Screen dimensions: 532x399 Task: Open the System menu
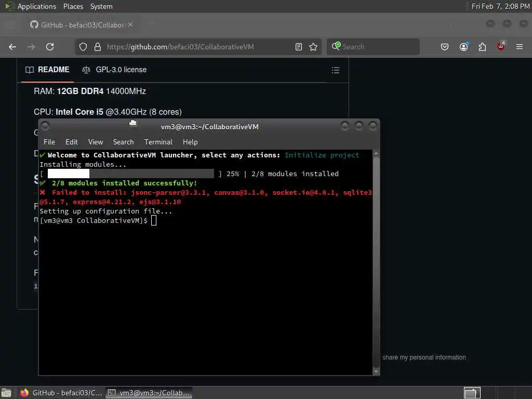[101, 6]
